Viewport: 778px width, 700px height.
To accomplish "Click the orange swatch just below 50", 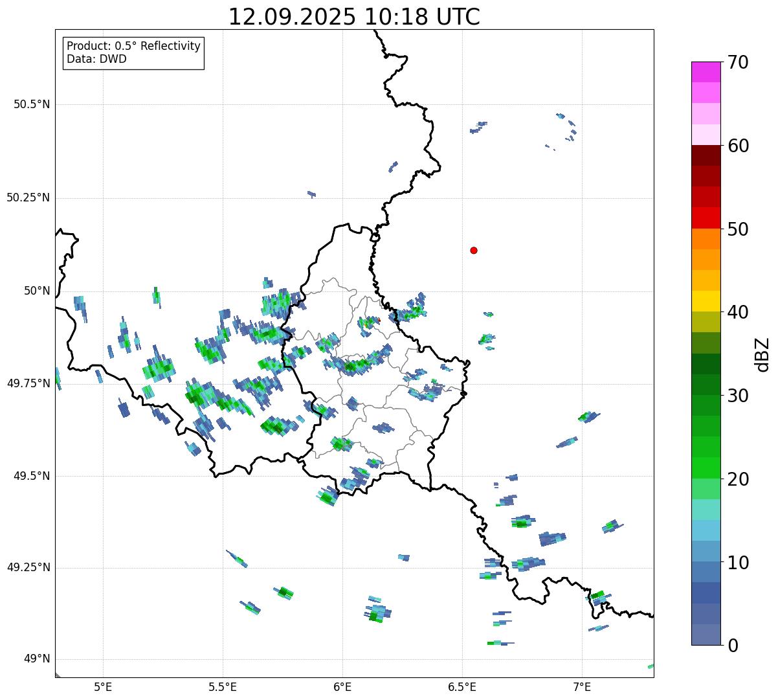I will (x=706, y=239).
